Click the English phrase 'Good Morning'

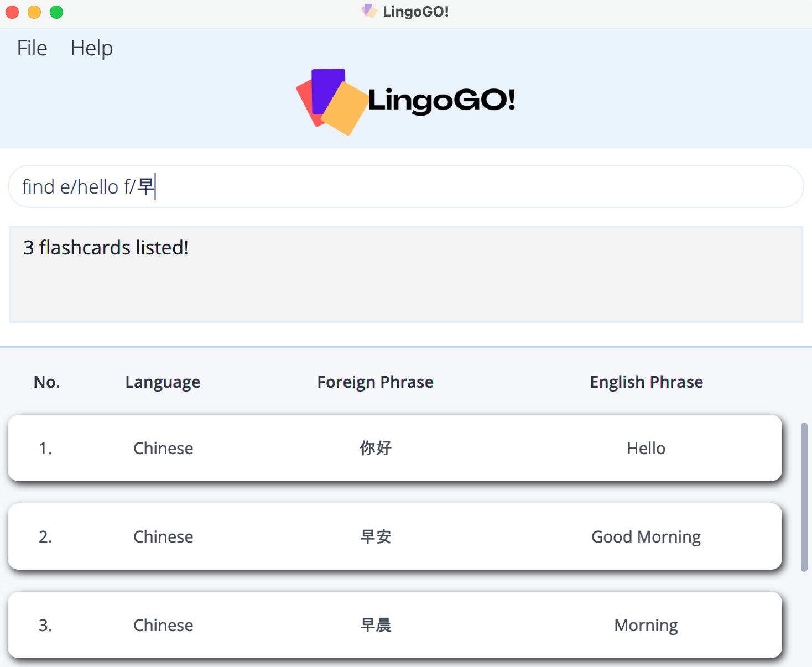coord(646,537)
